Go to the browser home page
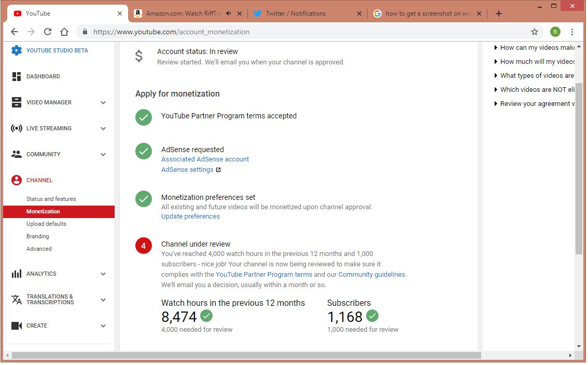Viewport: 588px width, 365px height. click(x=64, y=32)
